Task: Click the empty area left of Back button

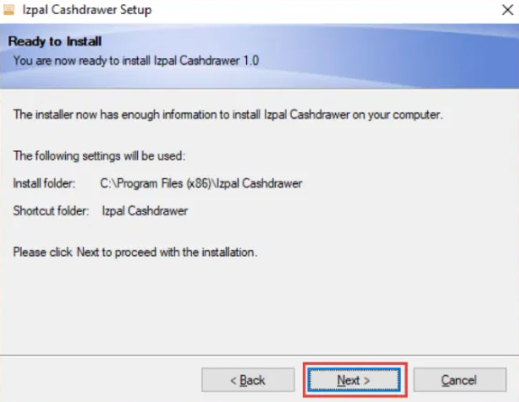Action: tap(100, 380)
